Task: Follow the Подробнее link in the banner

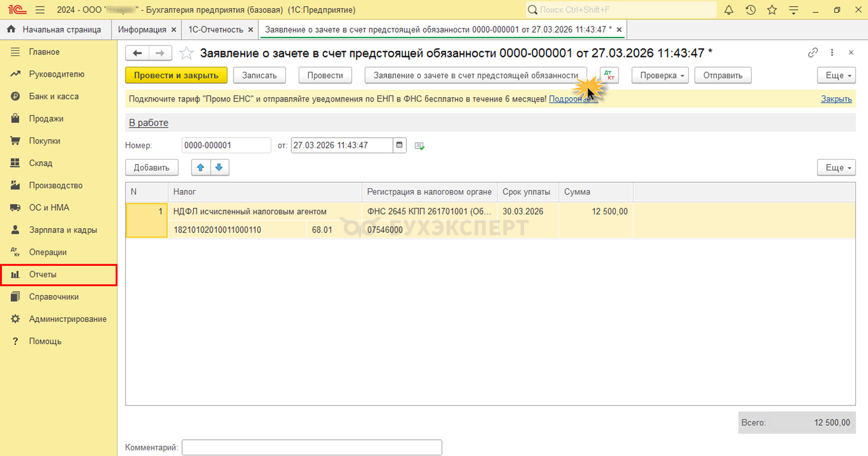Action: coord(573,99)
